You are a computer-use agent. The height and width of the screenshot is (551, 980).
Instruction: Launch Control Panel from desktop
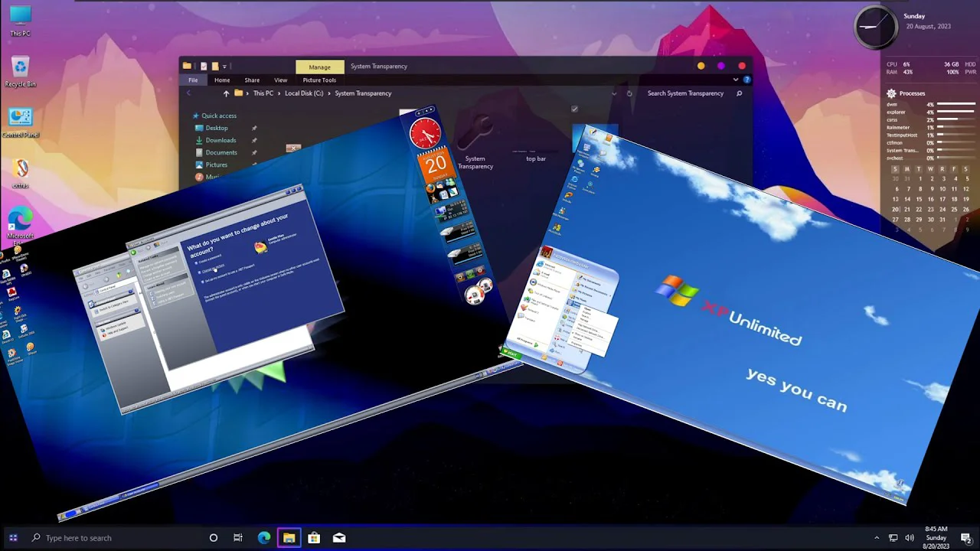(21, 120)
